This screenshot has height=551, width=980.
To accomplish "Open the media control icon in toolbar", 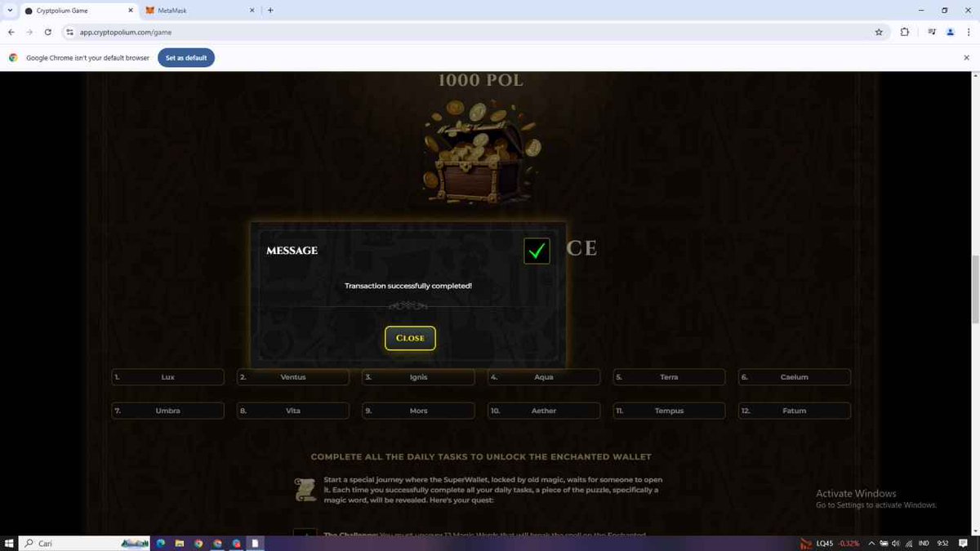I will 932,32.
